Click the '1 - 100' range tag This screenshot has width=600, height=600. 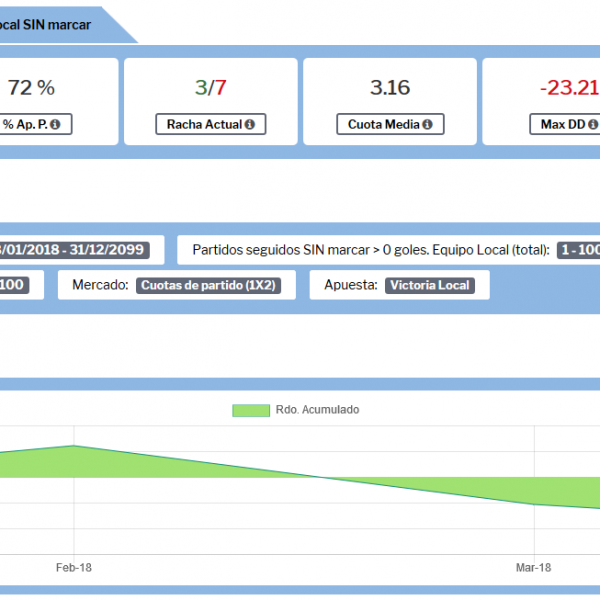[x=578, y=249]
